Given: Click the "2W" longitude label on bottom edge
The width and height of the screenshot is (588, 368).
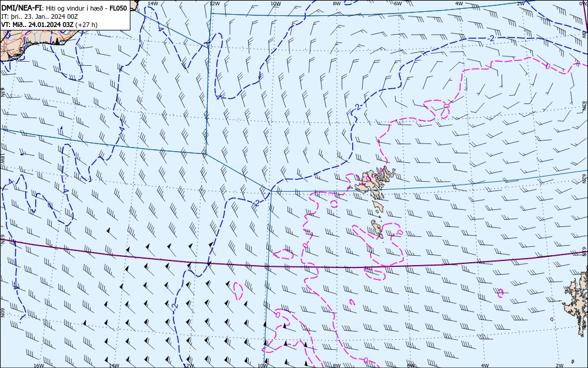Looking at the screenshot, I should [x=560, y=366].
